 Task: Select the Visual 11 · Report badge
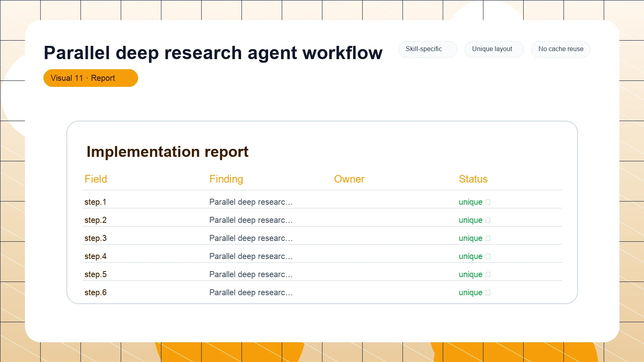[91, 78]
